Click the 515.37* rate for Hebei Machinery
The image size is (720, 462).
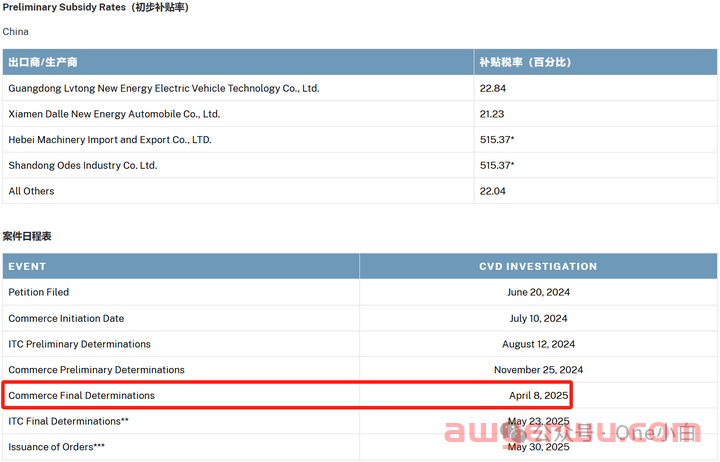tap(497, 140)
